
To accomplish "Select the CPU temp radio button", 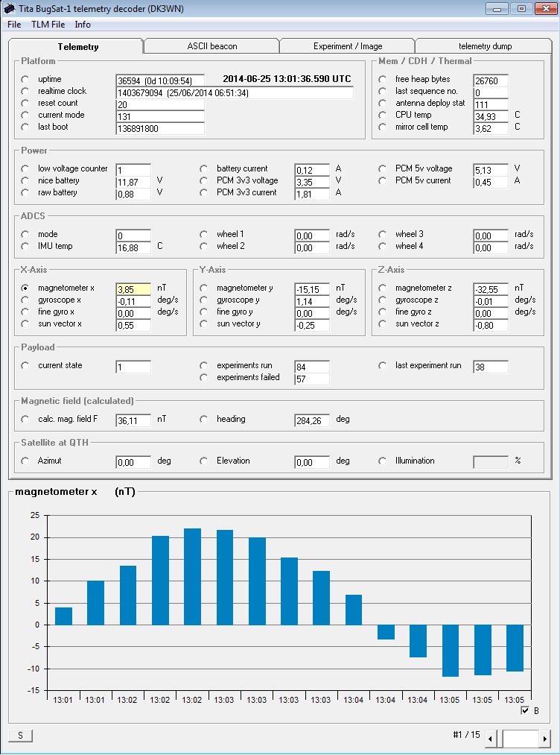I will 383,115.
